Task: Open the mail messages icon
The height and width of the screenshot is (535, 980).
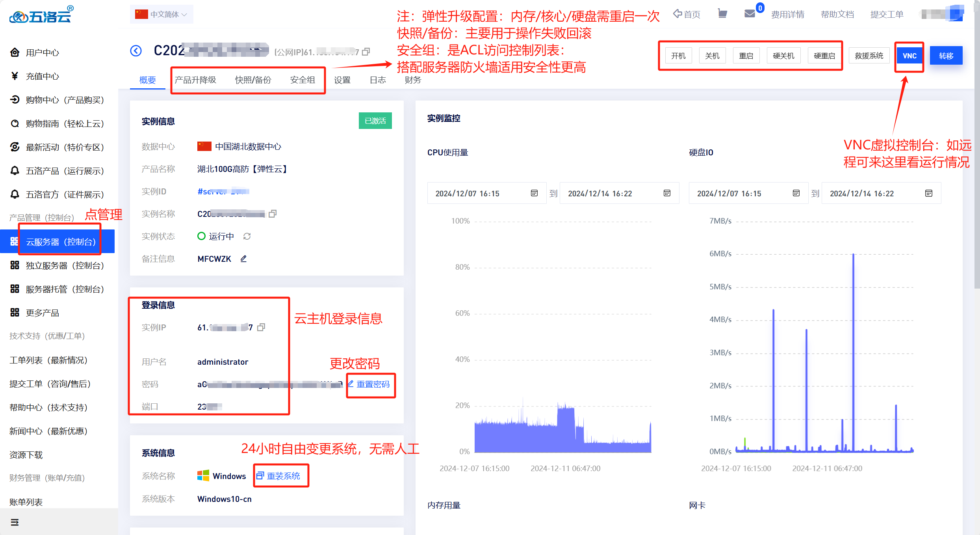Action: pyautogui.click(x=750, y=14)
